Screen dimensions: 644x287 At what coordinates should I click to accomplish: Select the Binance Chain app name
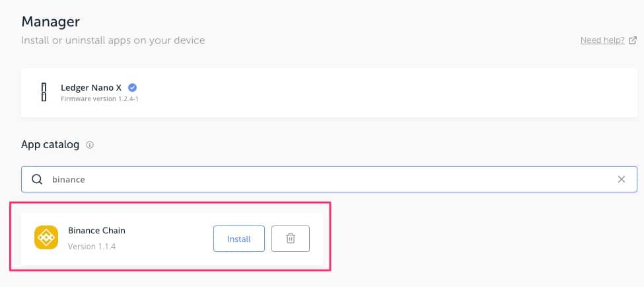click(x=96, y=231)
